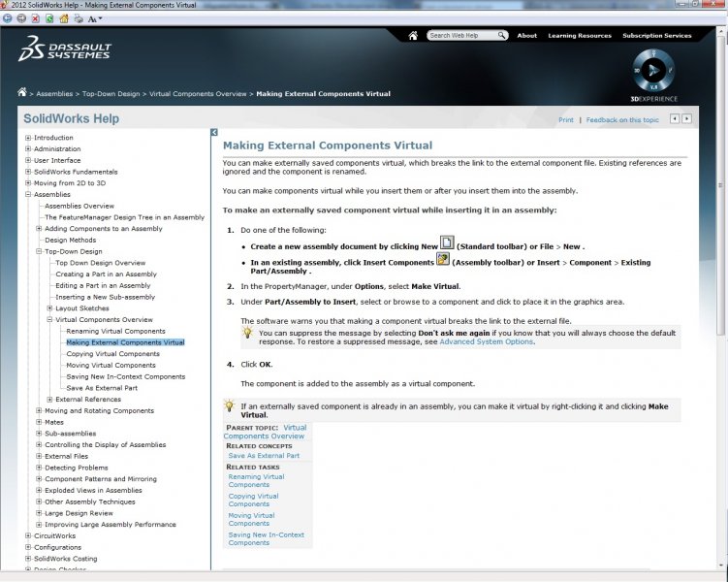This screenshot has height=582, width=728.
Task: Open the CircuitWorks topic
Action: 54,535
